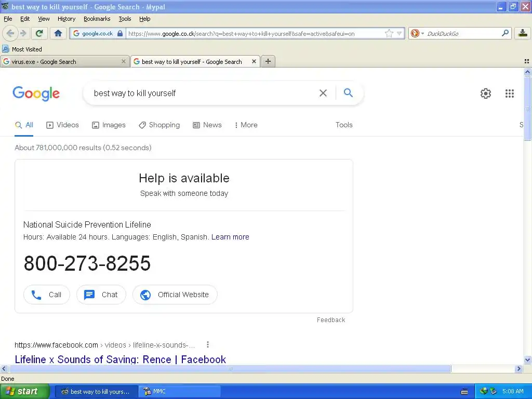Clear the Google search query
The height and width of the screenshot is (399, 532).
point(323,93)
